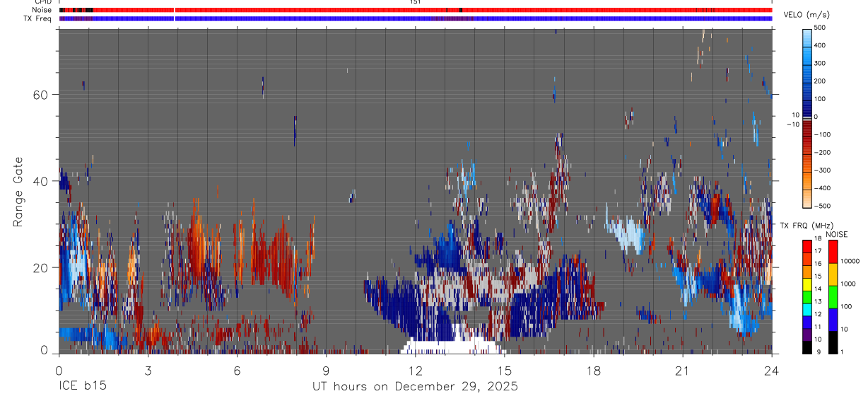Viewport: 868px width, 401px height.
Task: Click the red 17–18 MHz TX FRQ swatch
Action: (807, 246)
